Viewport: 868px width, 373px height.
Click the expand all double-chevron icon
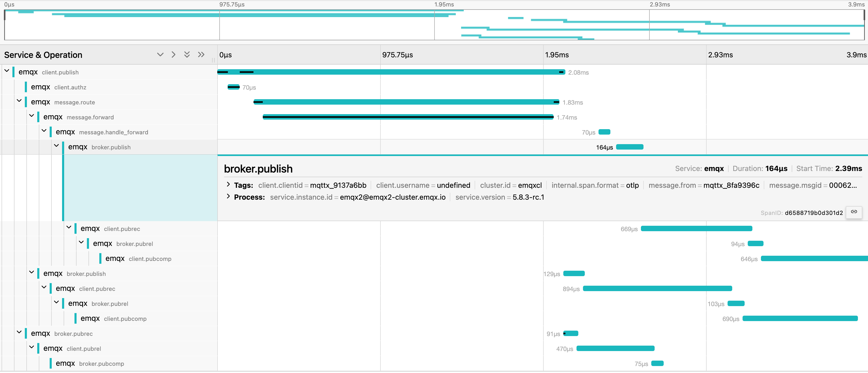187,55
